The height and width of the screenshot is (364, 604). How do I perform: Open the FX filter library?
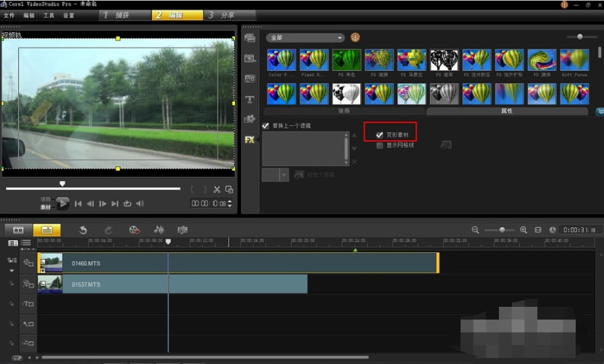(x=249, y=139)
